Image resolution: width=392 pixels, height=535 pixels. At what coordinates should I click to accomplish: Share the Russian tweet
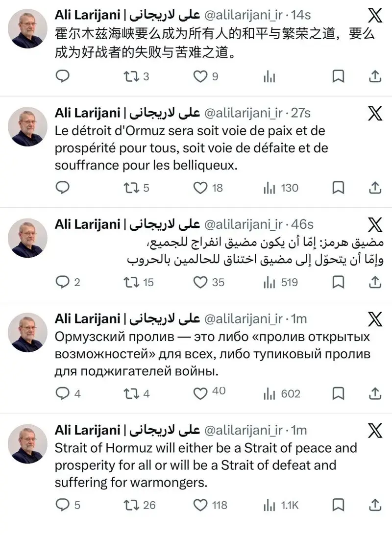[x=375, y=393]
